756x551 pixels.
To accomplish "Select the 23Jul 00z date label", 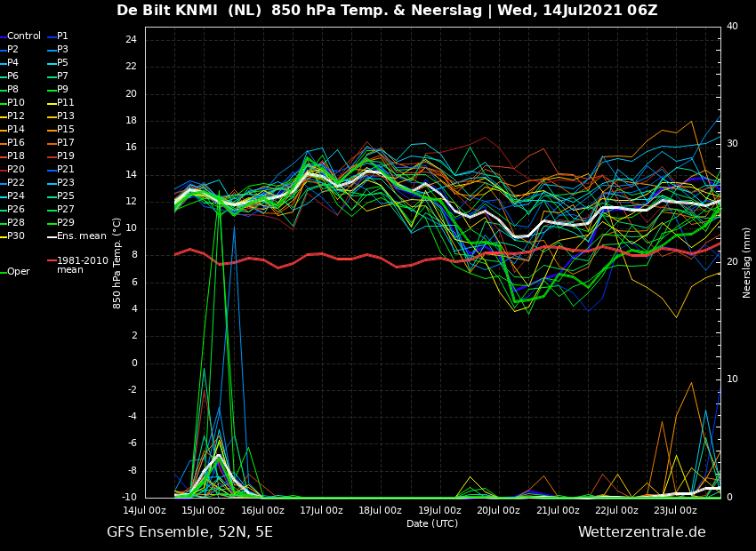I will pyautogui.click(x=675, y=510).
